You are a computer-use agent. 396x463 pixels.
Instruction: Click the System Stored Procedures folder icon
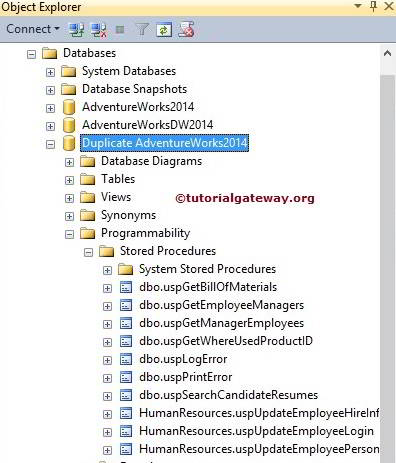[x=126, y=269]
